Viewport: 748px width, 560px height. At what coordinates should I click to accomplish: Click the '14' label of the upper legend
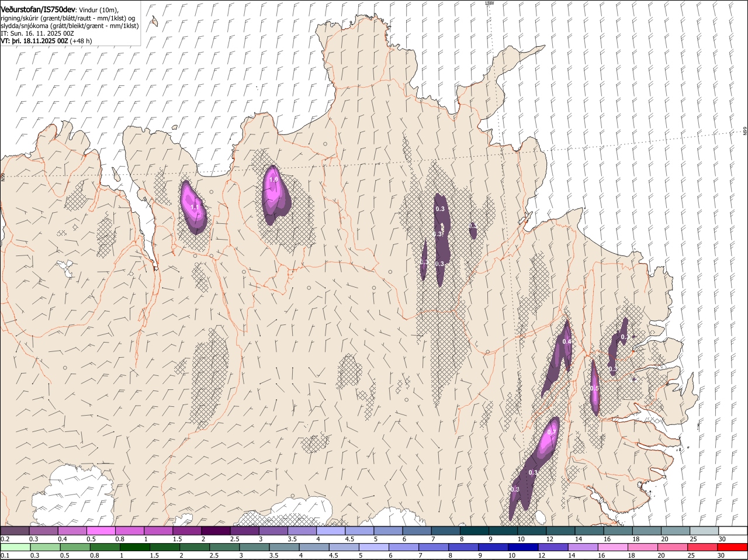[578, 539]
